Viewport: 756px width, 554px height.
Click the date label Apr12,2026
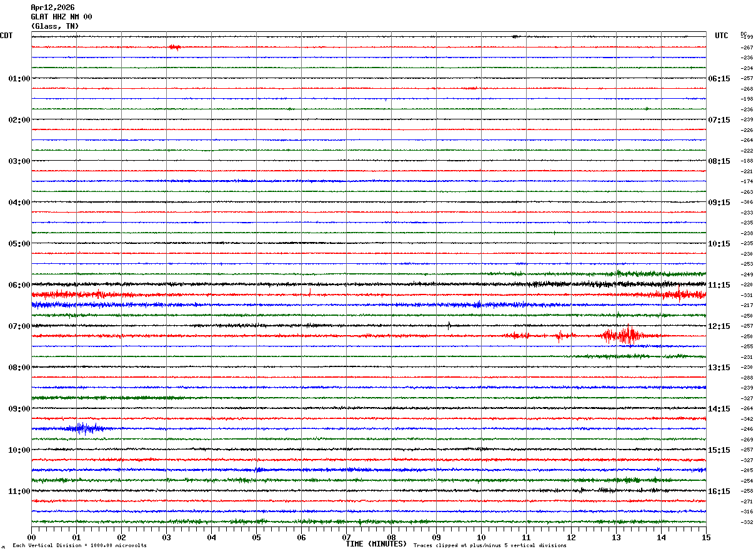coord(52,8)
